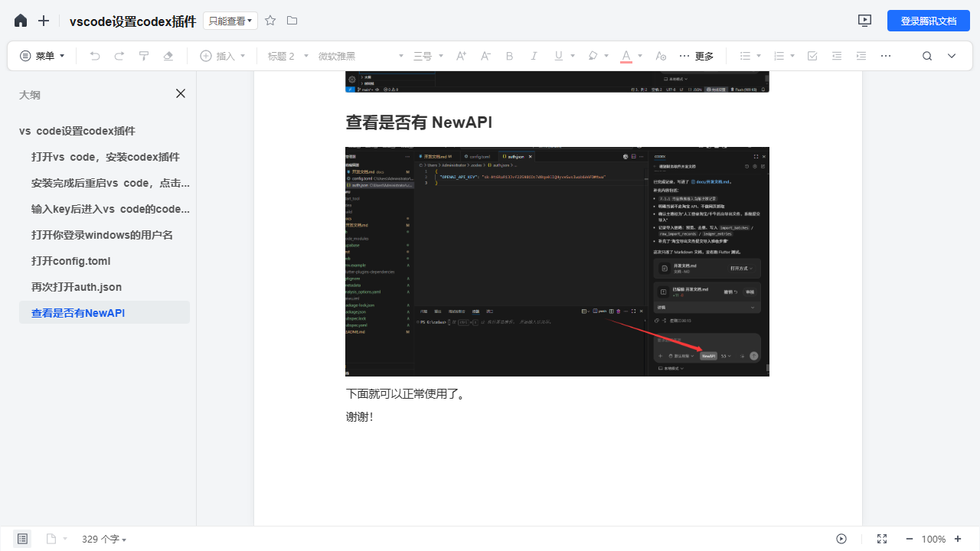Viewport: 980px width, 551px height.
Task: Expand numbered list style arrow
Action: pos(793,56)
